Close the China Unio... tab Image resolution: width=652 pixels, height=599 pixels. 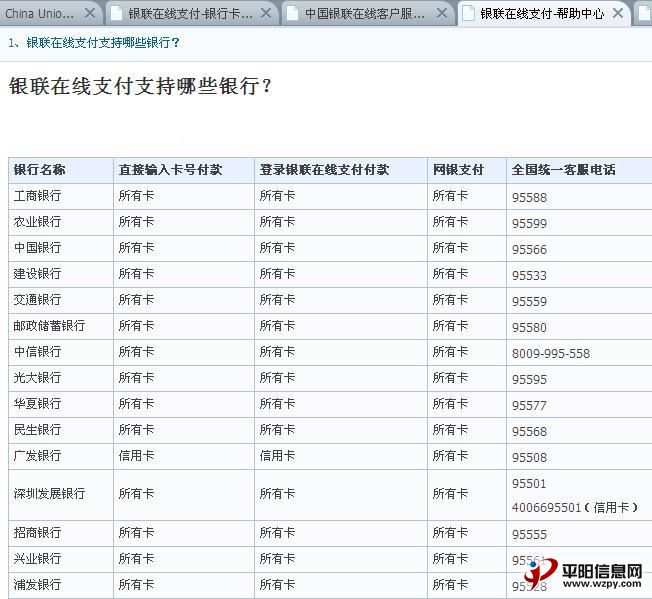(89, 13)
